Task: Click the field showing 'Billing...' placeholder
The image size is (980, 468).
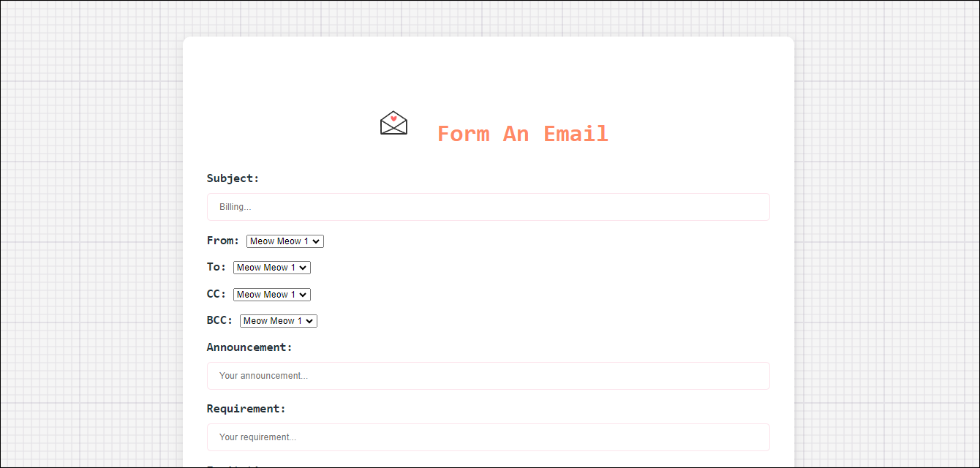Action: coord(488,207)
